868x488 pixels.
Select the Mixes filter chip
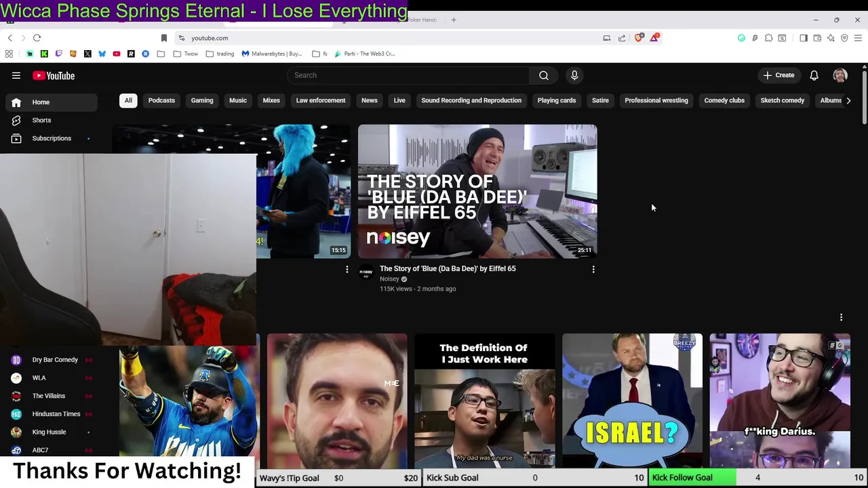271,100
